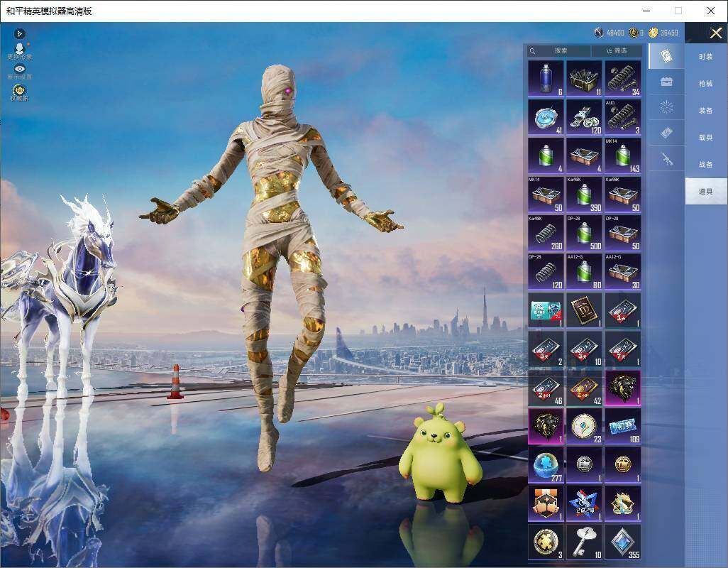
Task: Click the search box labeled 搜索
Action: (x=559, y=50)
